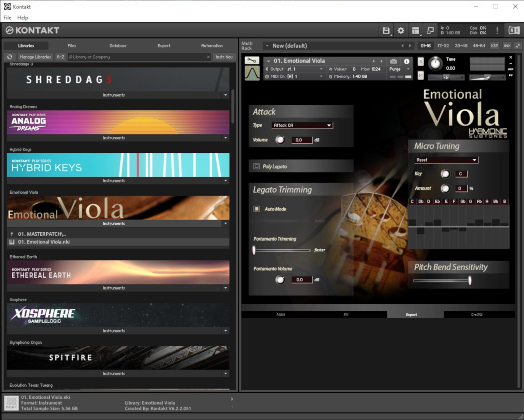
Task: Go to previous instrument preset arrow
Action: (373, 61)
